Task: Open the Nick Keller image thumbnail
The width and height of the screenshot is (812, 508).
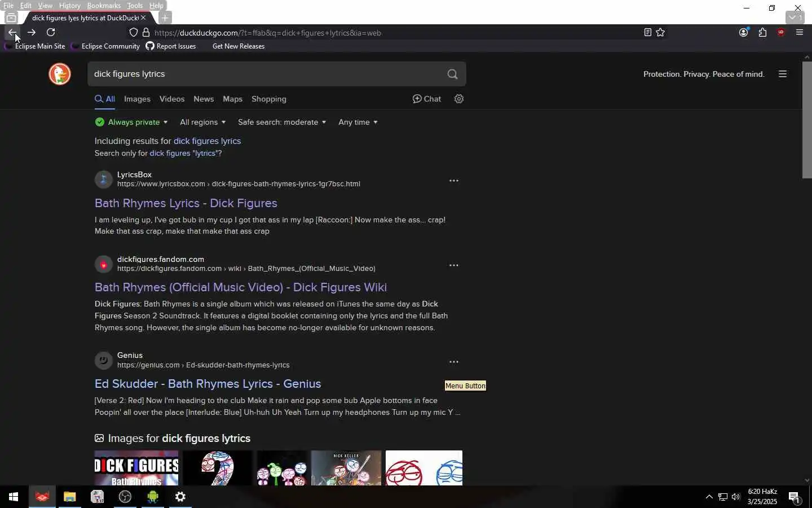Action: point(346,468)
